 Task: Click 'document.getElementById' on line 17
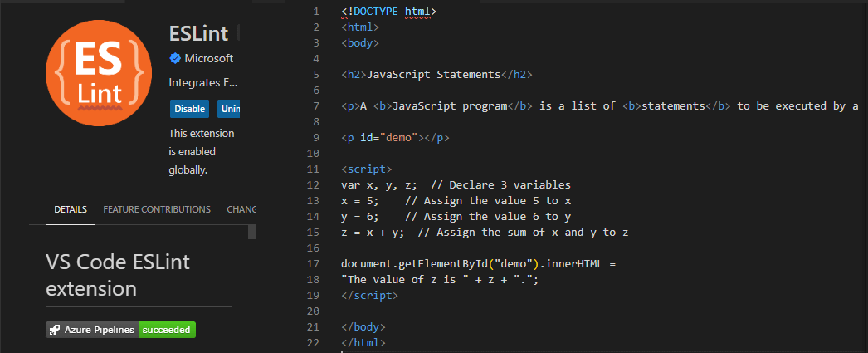pos(415,264)
